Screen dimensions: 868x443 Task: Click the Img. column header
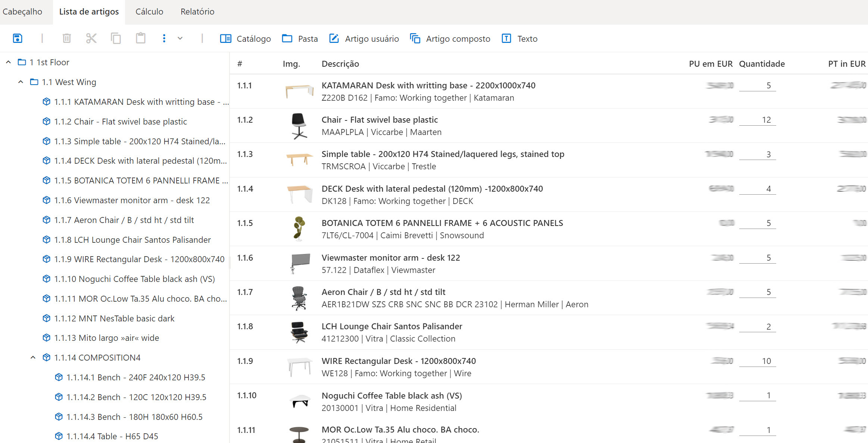(x=291, y=64)
